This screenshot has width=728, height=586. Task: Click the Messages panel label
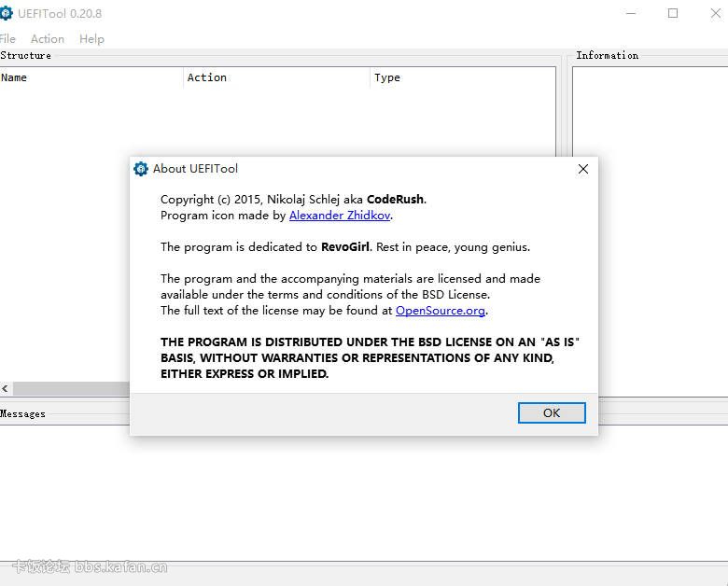pos(22,413)
